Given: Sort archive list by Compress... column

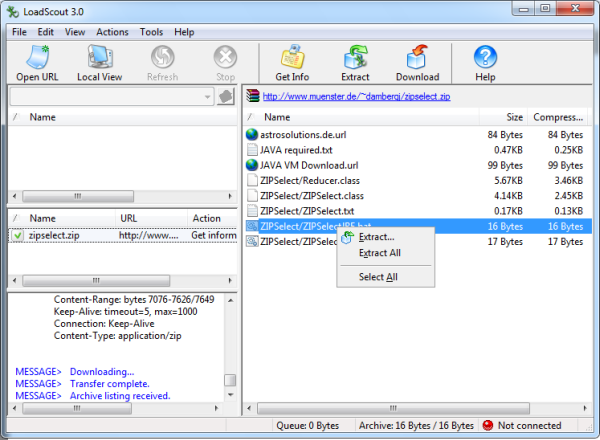Looking at the screenshot, I should click(559, 117).
